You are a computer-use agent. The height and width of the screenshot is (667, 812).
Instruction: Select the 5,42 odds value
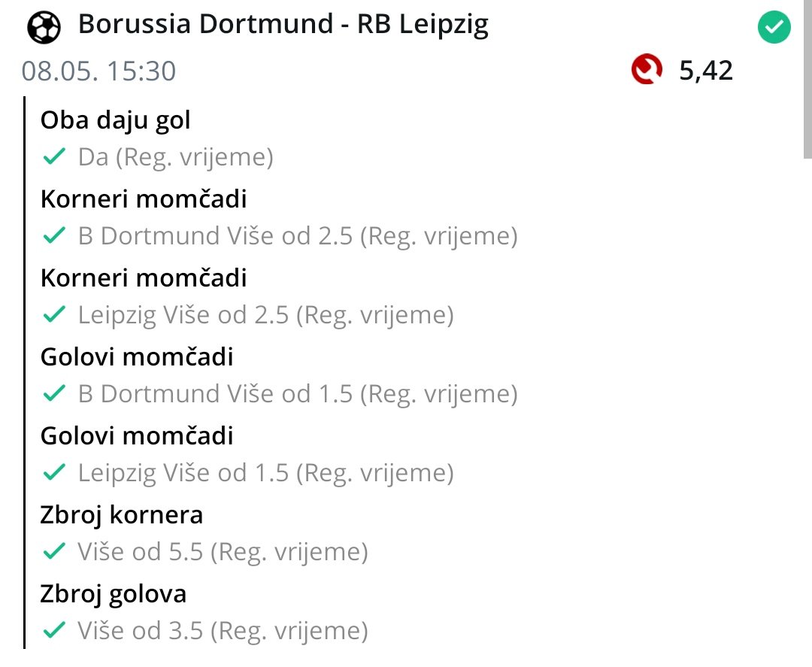705,71
